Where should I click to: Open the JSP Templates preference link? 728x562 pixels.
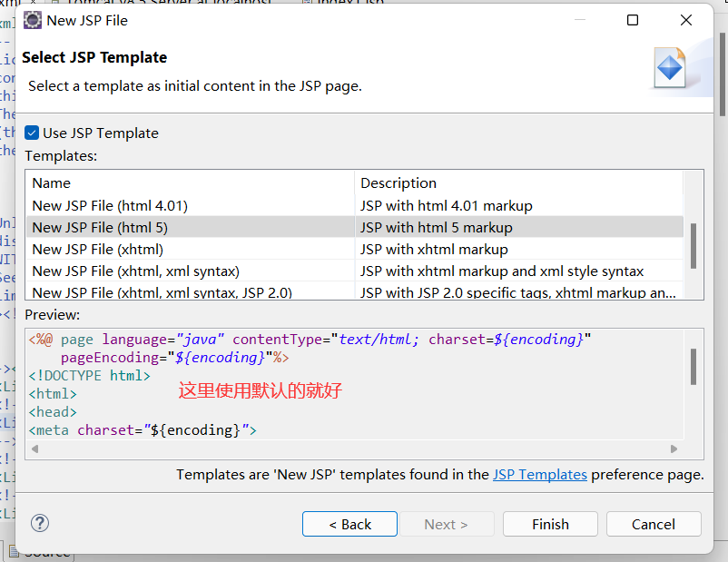tap(539, 474)
